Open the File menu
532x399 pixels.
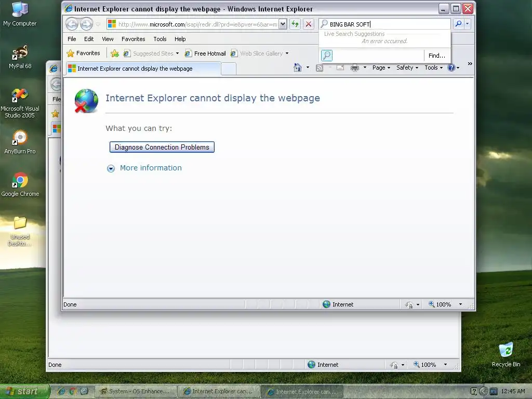point(72,39)
